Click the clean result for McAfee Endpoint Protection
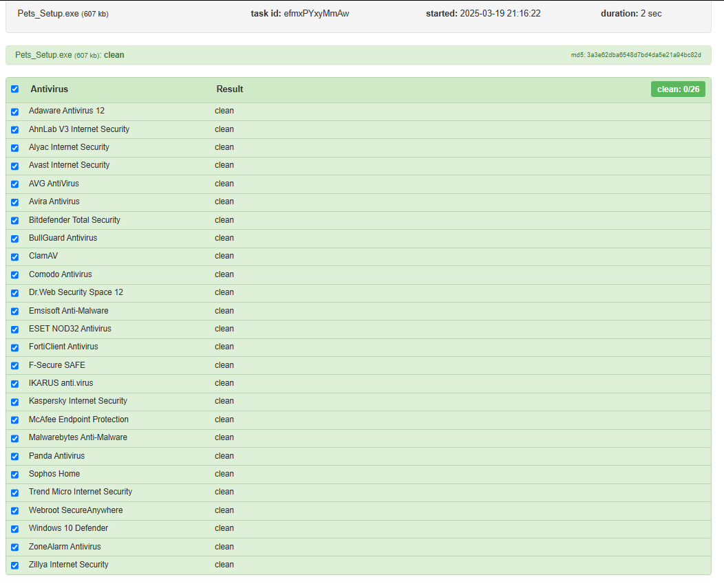Image resolution: width=724 pixels, height=588 pixels. tap(224, 420)
